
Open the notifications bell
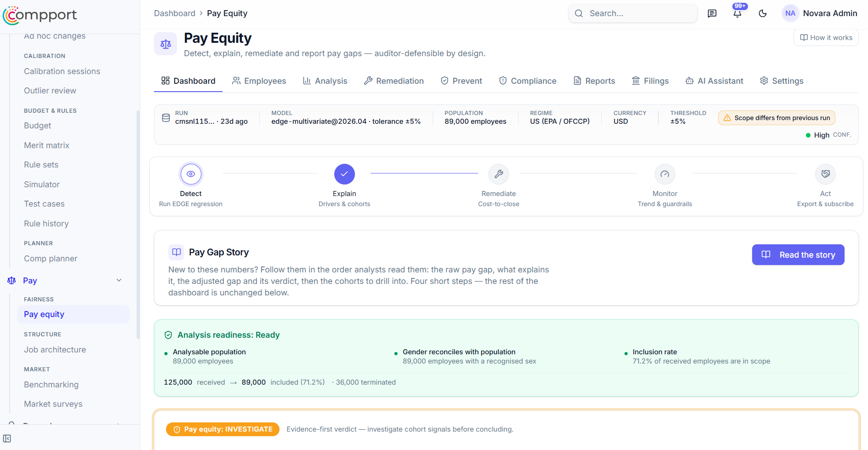737,13
